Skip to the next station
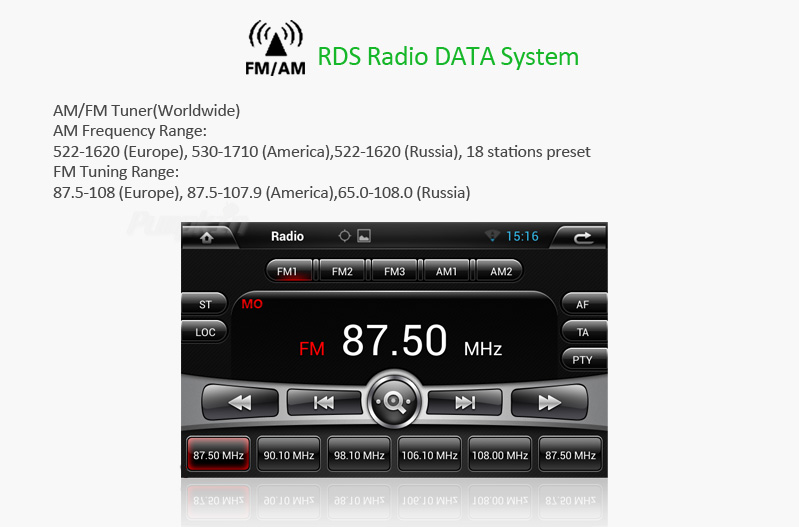Viewport: 799px width, 527px height. coord(465,402)
